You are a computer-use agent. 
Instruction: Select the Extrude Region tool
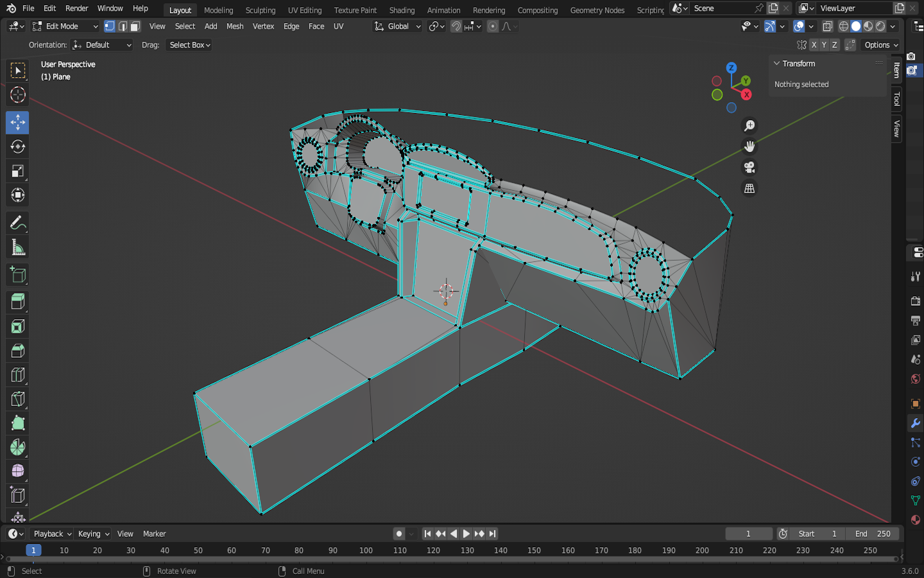click(17, 302)
